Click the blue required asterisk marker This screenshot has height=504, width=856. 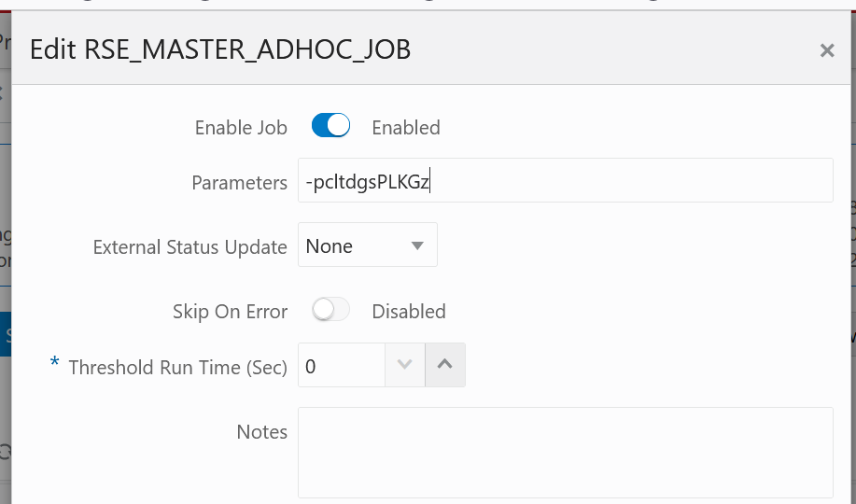pyautogui.click(x=54, y=362)
